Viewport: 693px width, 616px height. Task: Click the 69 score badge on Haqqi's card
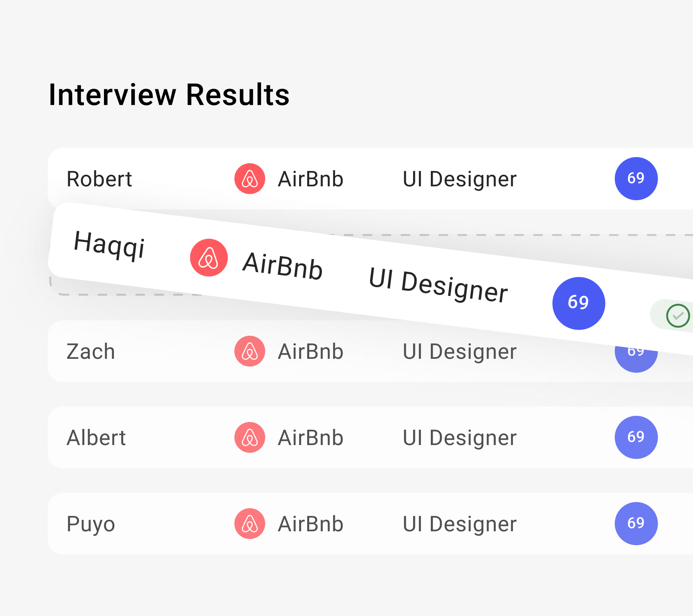pos(579,303)
